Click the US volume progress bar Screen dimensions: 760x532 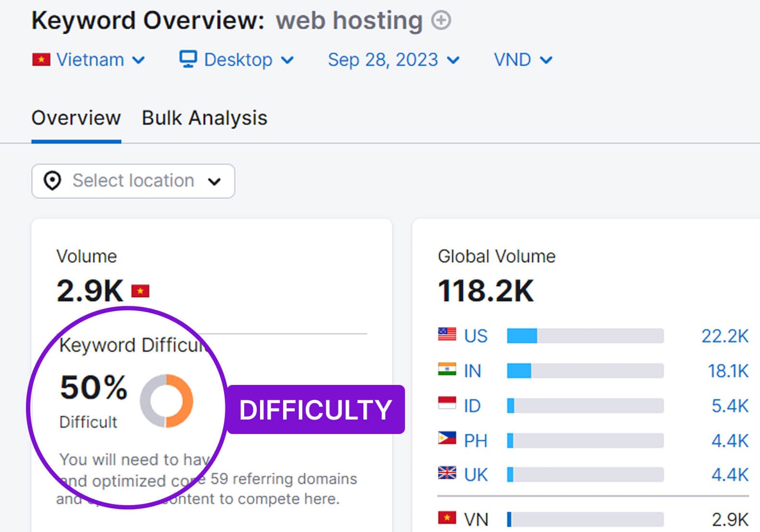[x=585, y=336]
